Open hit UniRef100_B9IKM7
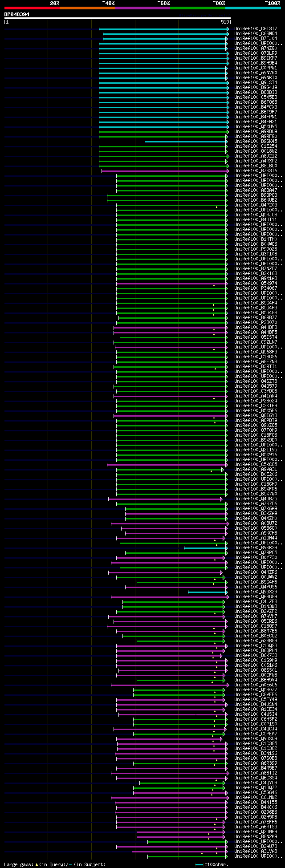Image resolution: width=285 pixels, height=868 pixels. coord(256,58)
